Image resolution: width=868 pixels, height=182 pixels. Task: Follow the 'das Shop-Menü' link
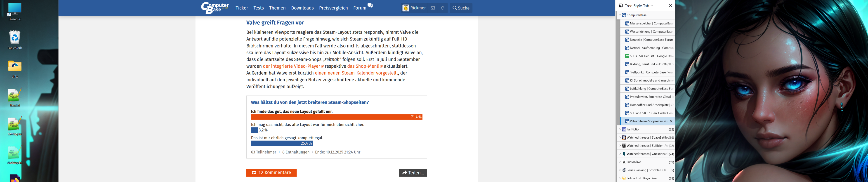[x=365, y=66]
